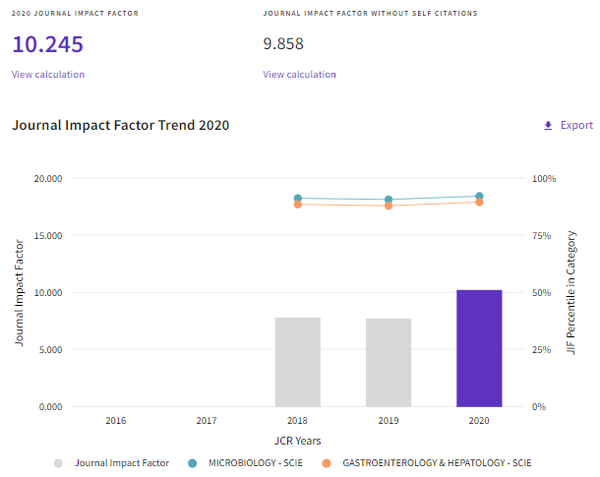Select the gray 2019 impact factor bar
Screen dimensions: 600x477
[388, 363]
